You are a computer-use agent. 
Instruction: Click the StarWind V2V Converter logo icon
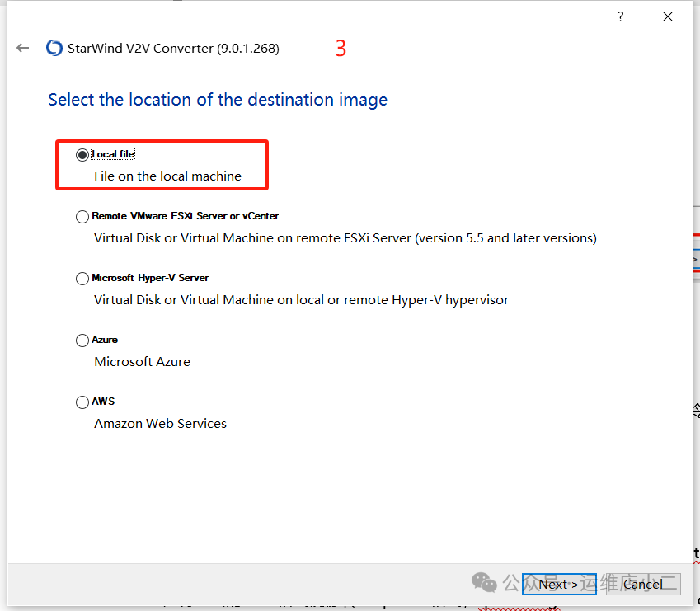(x=54, y=48)
